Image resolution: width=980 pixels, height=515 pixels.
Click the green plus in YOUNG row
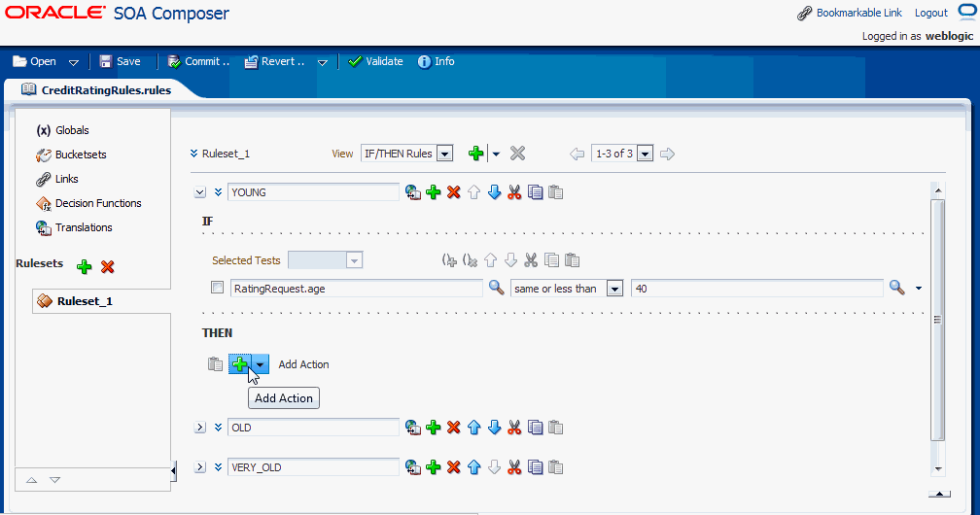tap(434, 192)
